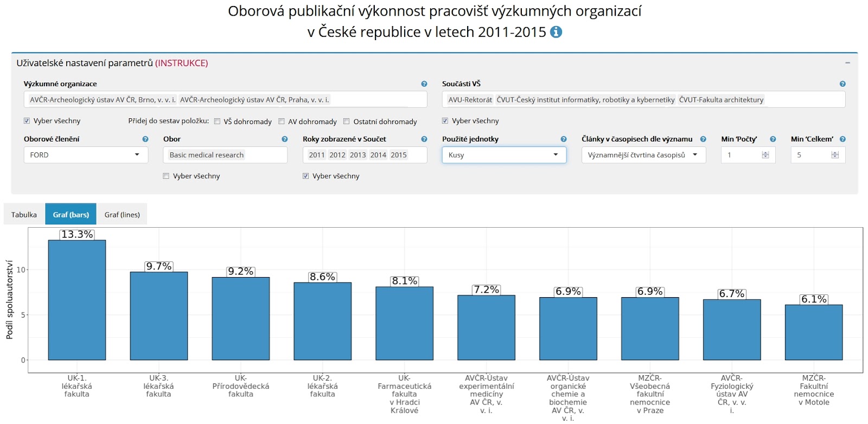Uncheck Vyber všechny under the years field
Viewport: 868px width, 424px height.
coord(306,176)
